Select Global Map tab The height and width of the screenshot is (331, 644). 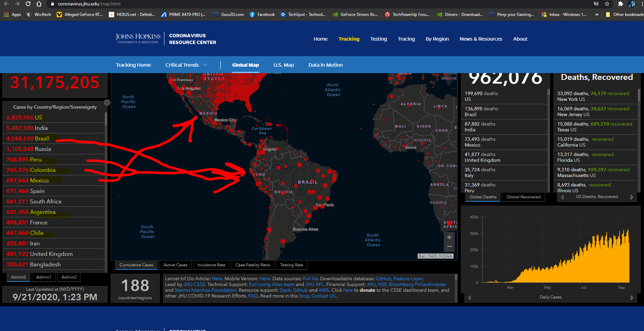245,65
